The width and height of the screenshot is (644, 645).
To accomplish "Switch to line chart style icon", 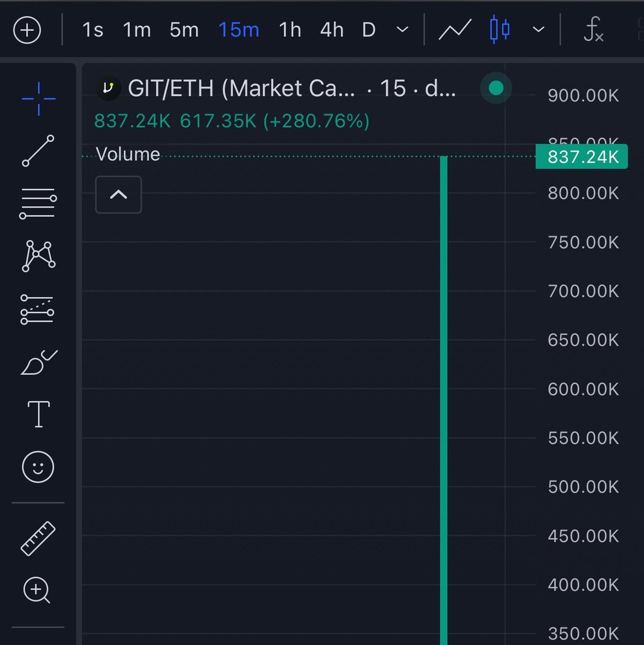I will pyautogui.click(x=455, y=30).
